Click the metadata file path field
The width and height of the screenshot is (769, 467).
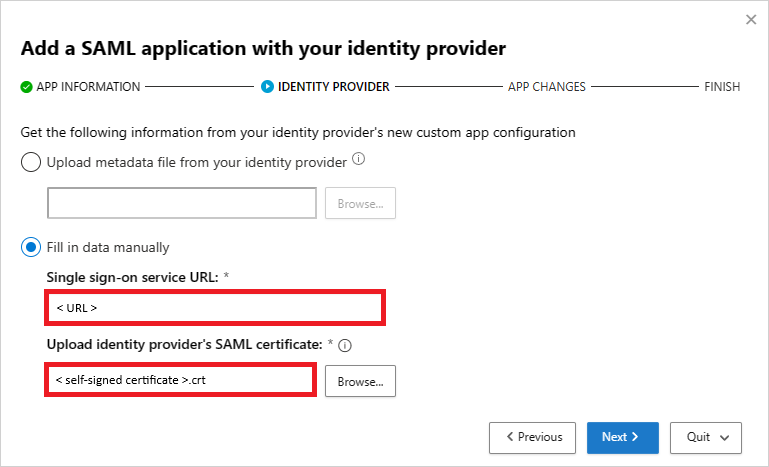182,204
